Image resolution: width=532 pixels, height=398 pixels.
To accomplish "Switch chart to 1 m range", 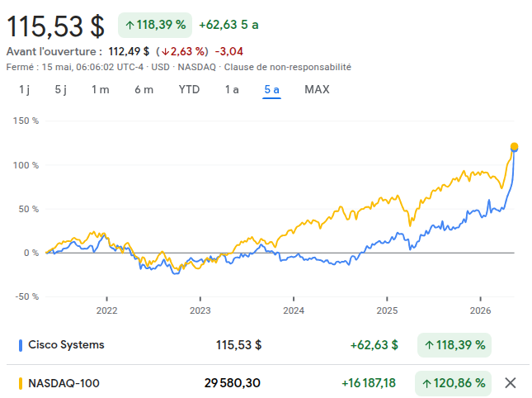I will [101, 90].
